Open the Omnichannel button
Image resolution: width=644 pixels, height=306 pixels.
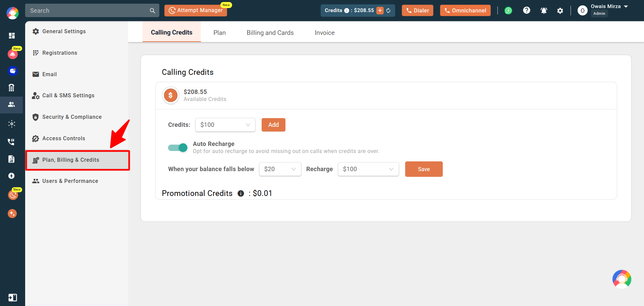pyautogui.click(x=465, y=10)
